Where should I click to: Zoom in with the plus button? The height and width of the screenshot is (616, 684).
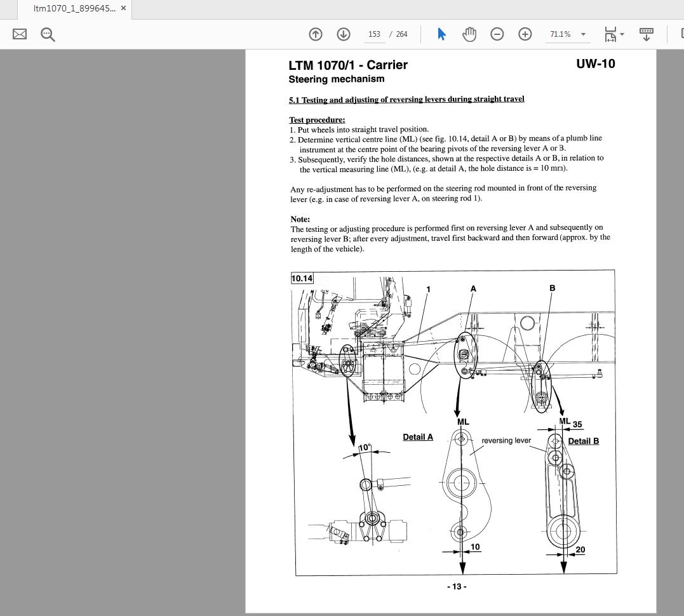coord(525,34)
